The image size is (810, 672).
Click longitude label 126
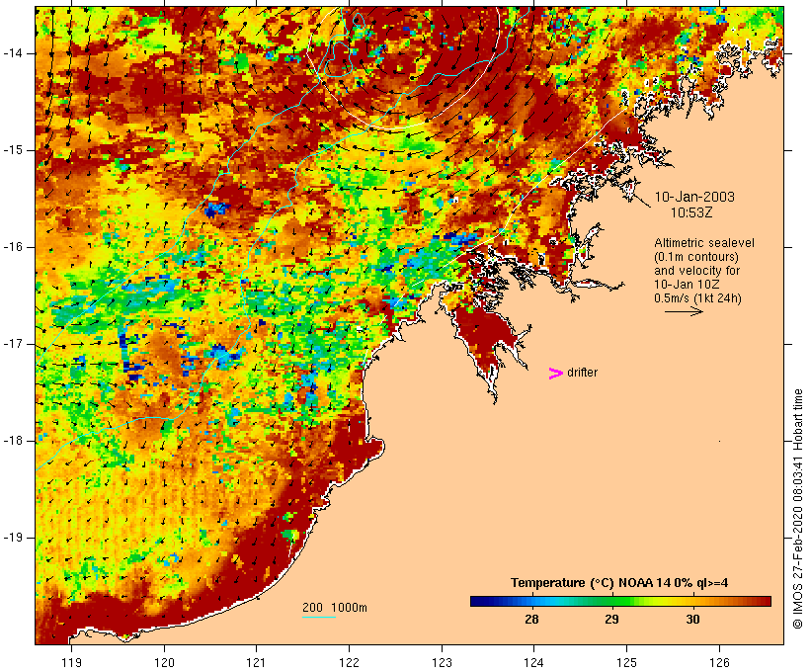point(719,662)
